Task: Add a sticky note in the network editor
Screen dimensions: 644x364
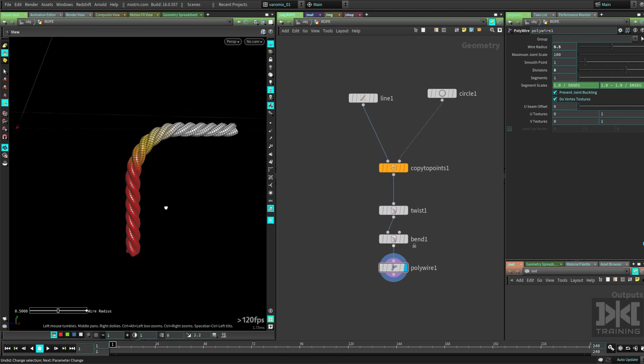Action: (x=464, y=30)
